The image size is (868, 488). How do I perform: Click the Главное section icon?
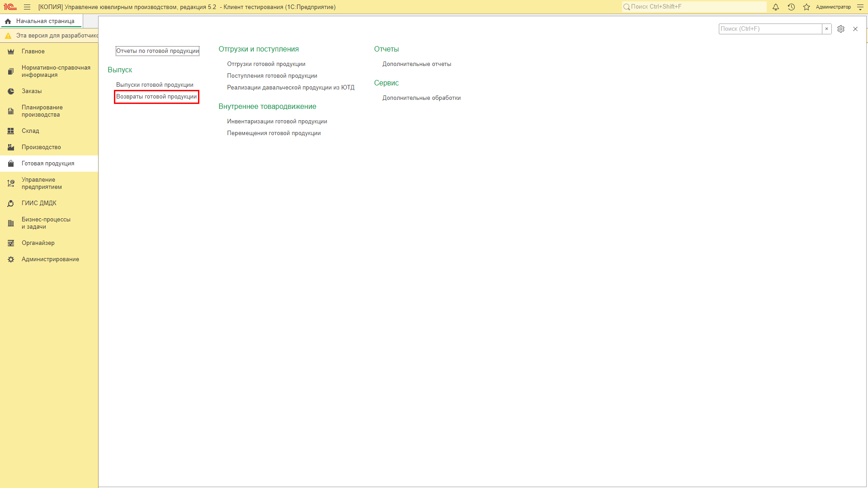(11, 52)
